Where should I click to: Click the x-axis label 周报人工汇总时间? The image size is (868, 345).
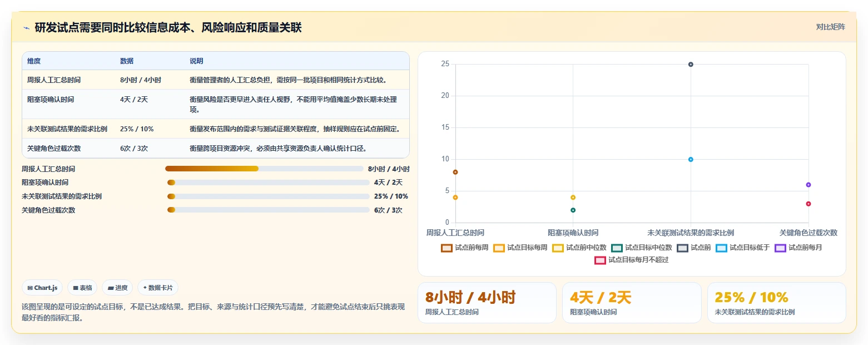[455, 233]
